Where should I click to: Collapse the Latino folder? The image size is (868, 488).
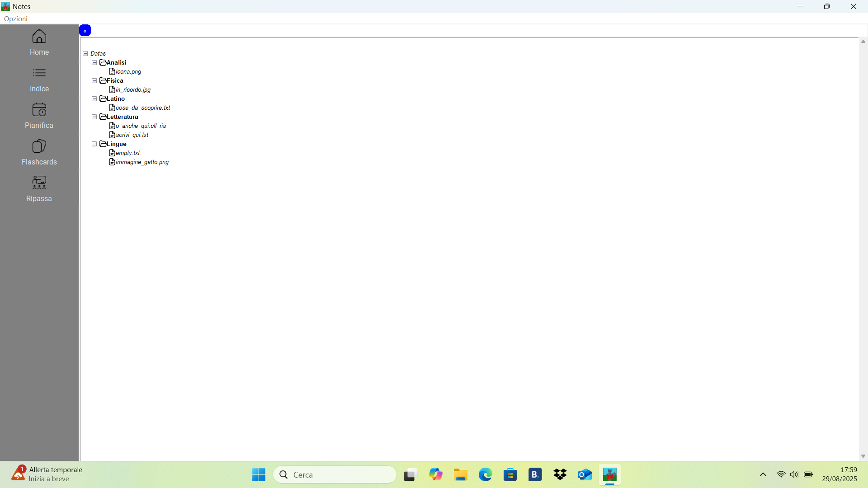[x=94, y=99]
